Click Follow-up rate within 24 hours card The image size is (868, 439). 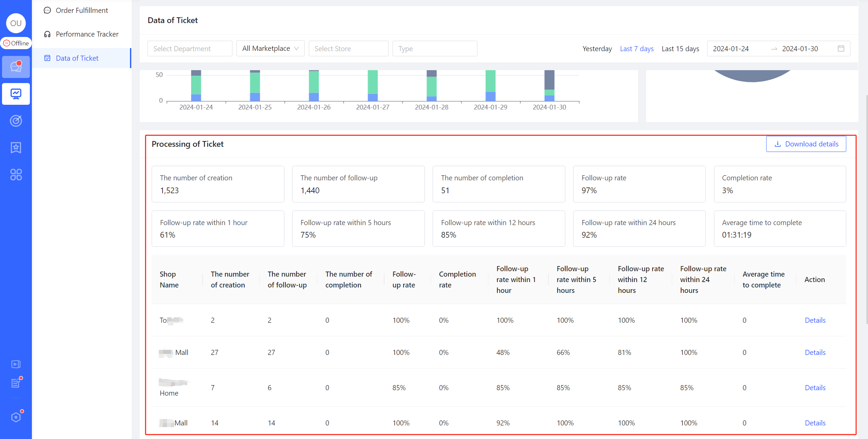pos(639,229)
